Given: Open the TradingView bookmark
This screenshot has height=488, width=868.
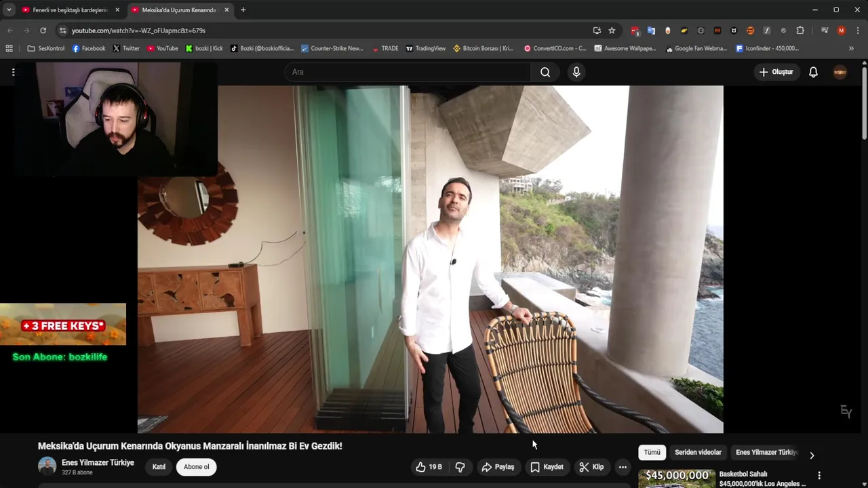Looking at the screenshot, I should point(426,48).
